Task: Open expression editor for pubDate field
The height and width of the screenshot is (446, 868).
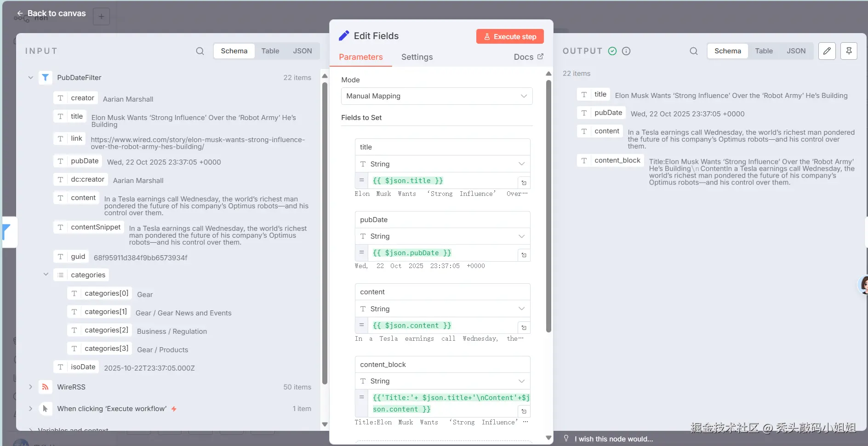Action: [x=524, y=255]
